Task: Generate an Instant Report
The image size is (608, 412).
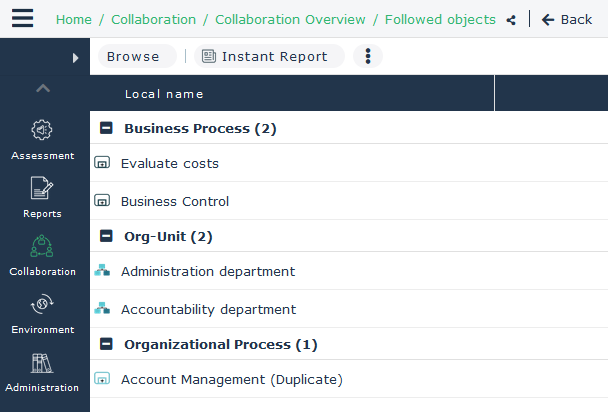Action: coord(266,57)
